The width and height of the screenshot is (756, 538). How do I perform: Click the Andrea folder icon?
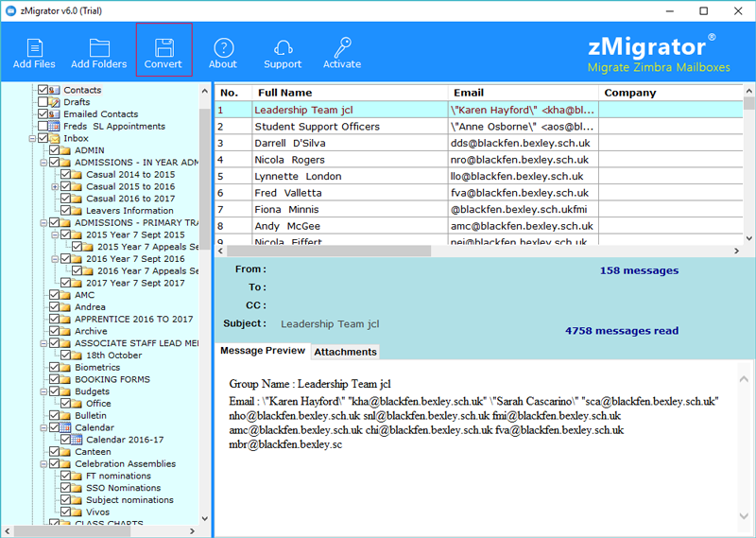pos(65,307)
